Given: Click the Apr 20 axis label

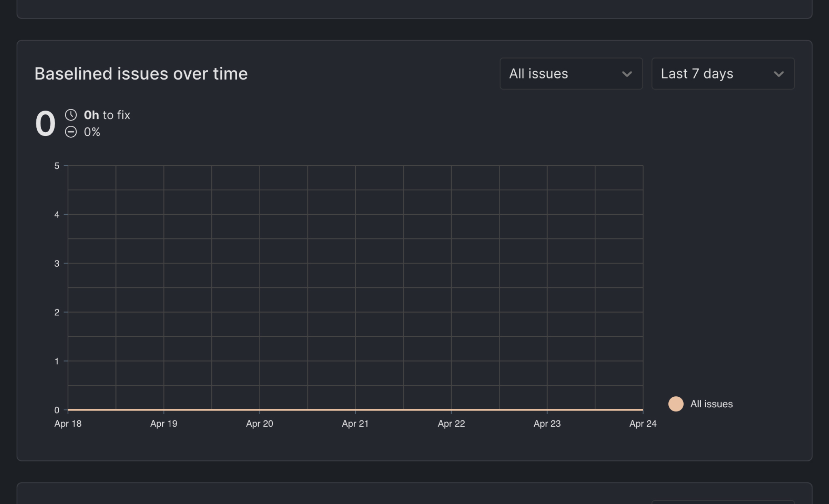Looking at the screenshot, I should pyautogui.click(x=259, y=424).
